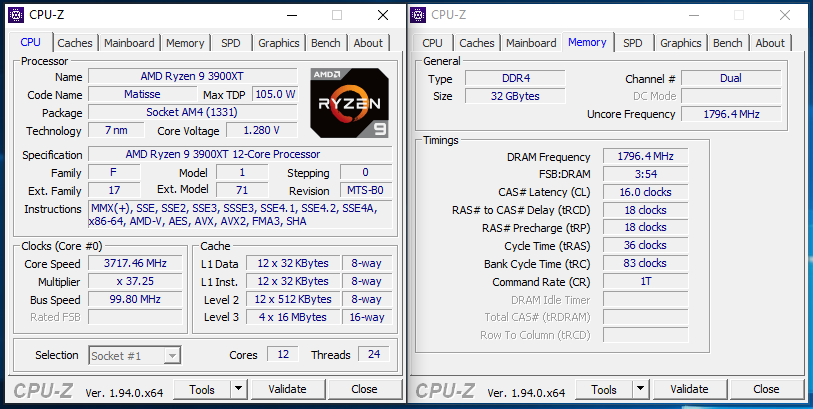Open Caches tab in right CPU-Z window
The height and width of the screenshot is (409, 813).
(x=477, y=43)
